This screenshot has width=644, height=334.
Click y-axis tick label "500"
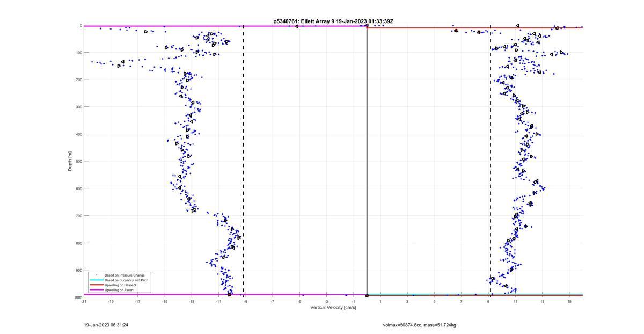click(x=78, y=161)
